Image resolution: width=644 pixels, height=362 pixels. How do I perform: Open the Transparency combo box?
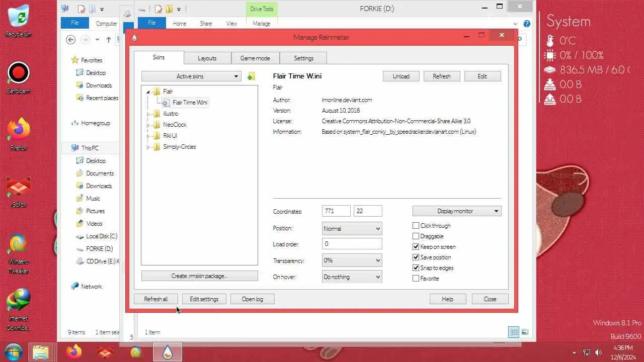pyautogui.click(x=352, y=260)
